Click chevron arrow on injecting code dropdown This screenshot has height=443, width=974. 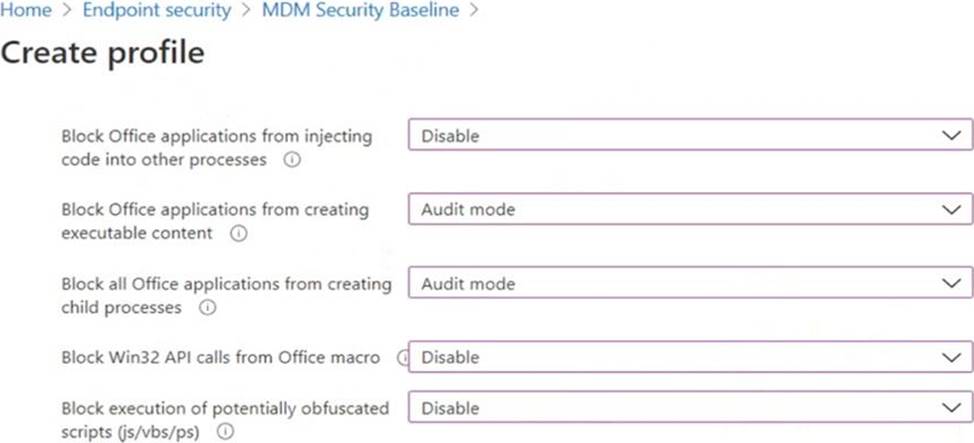pos(951,136)
